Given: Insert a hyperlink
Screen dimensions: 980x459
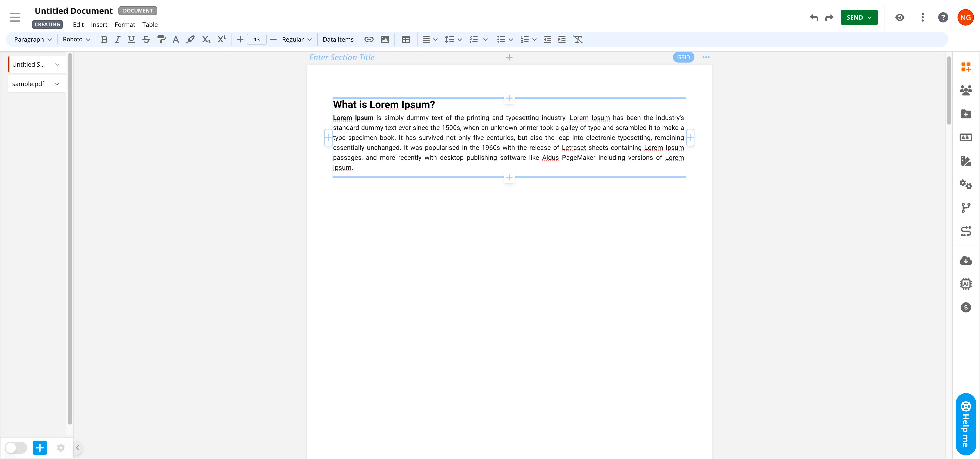Looking at the screenshot, I should (x=369, y=39).
